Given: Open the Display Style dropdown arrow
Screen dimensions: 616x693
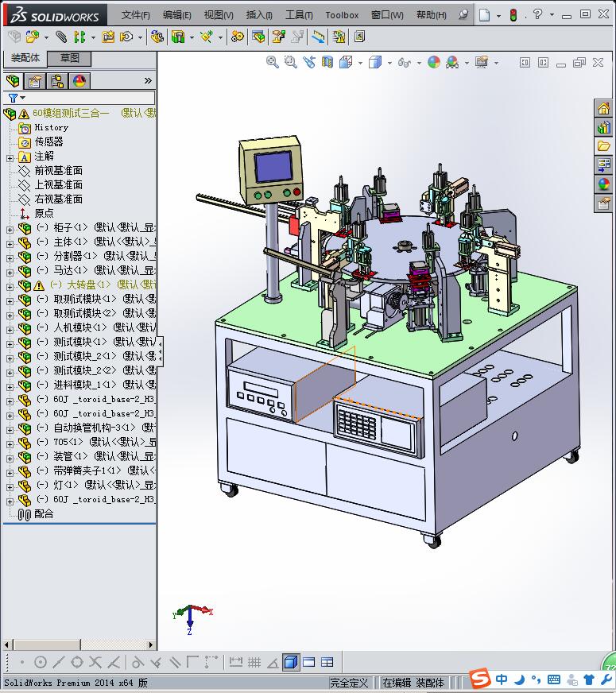Looking at the screenshot, I should [389, 64].
